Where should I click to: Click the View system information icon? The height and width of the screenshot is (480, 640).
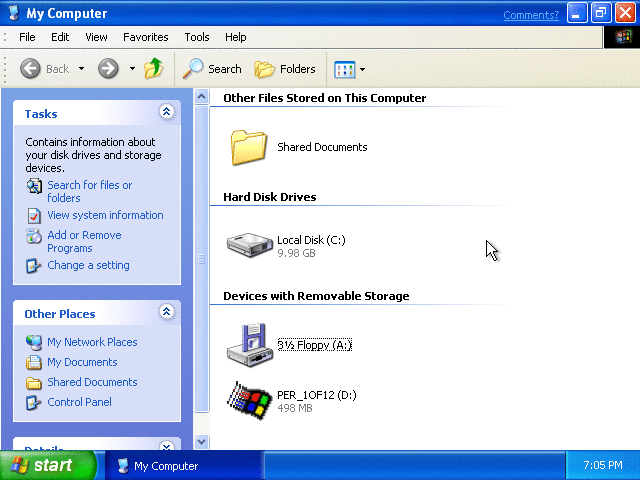tap(34, 216)
